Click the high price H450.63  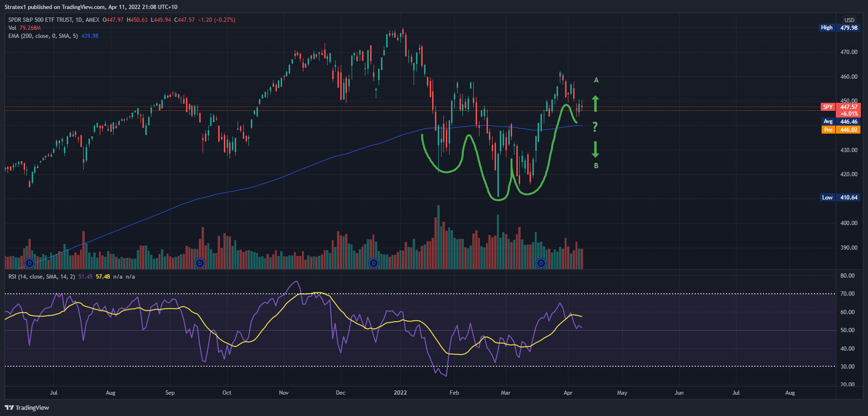[x=137, y=20]
